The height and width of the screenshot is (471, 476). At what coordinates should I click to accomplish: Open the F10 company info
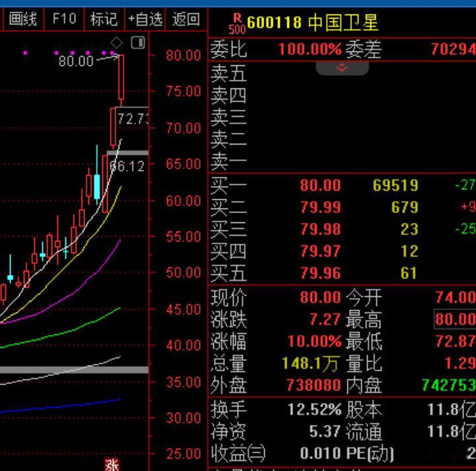[x=64, y=19]
